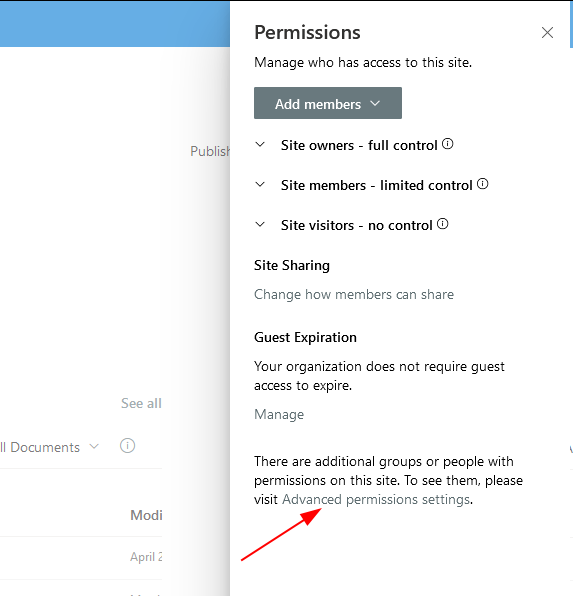Viewport: 573px width, 596px height.
Task: Select Site visitors - no control label
Action: click(x=357, y=225)
